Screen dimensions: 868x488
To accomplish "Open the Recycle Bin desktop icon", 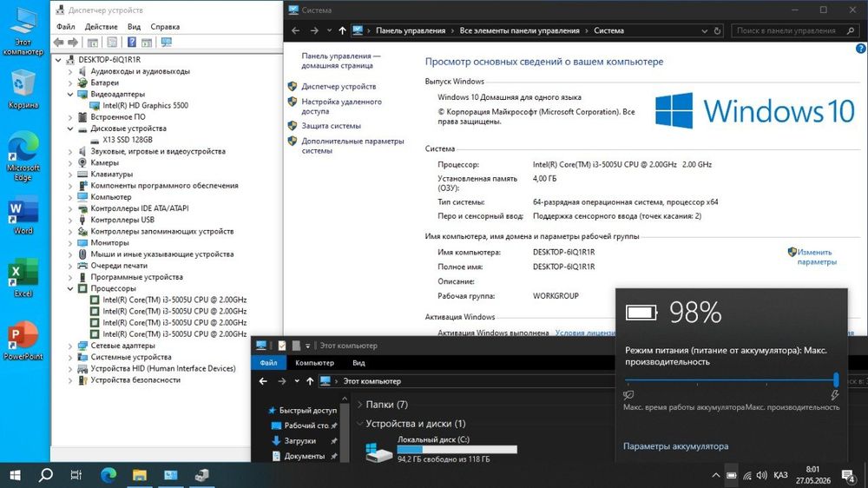I will click(x=23, y=89).
